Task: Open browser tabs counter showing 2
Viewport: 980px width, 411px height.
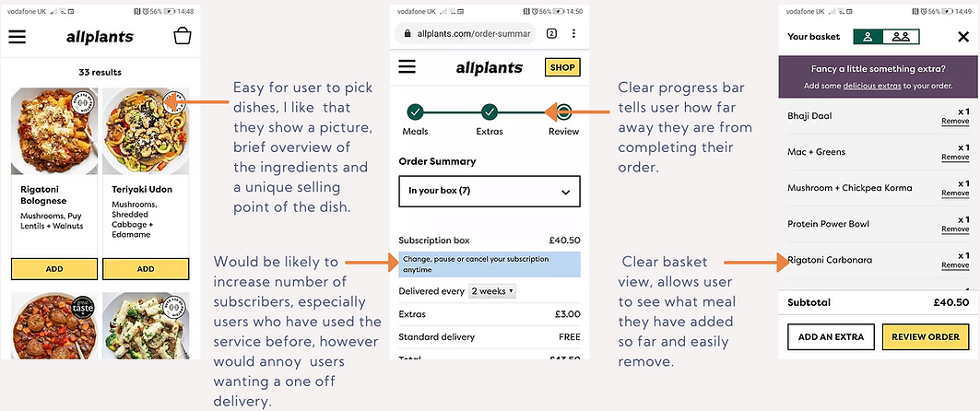Action: (x=551, y=34)
